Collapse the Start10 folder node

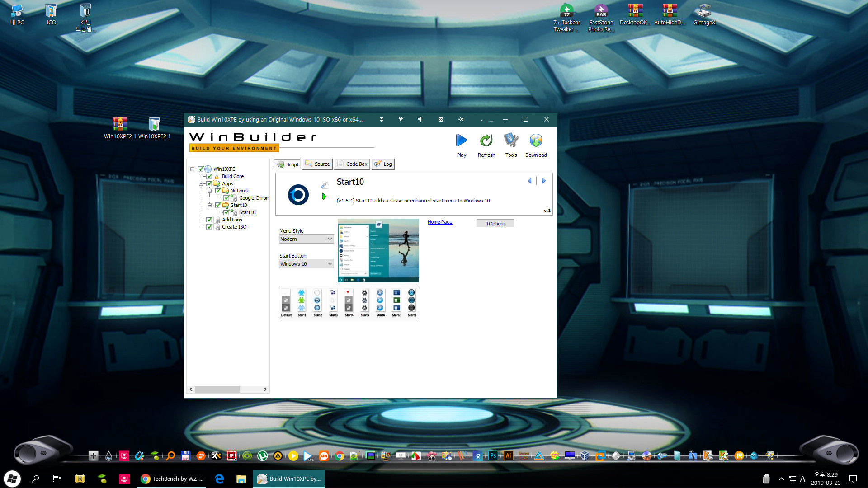click(x=209, y=205)
